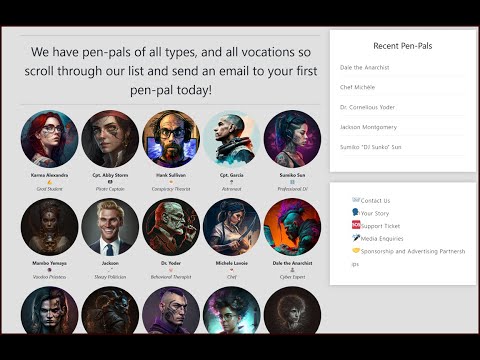Click icon under Dr. Yoder's name
480x360 pixels.
(x=171, y=270)
